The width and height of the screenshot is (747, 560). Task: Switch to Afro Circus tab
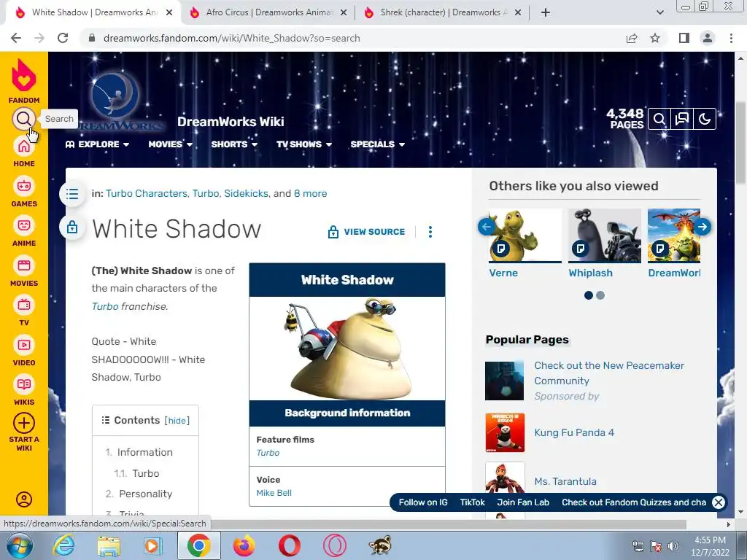(268, 13)
